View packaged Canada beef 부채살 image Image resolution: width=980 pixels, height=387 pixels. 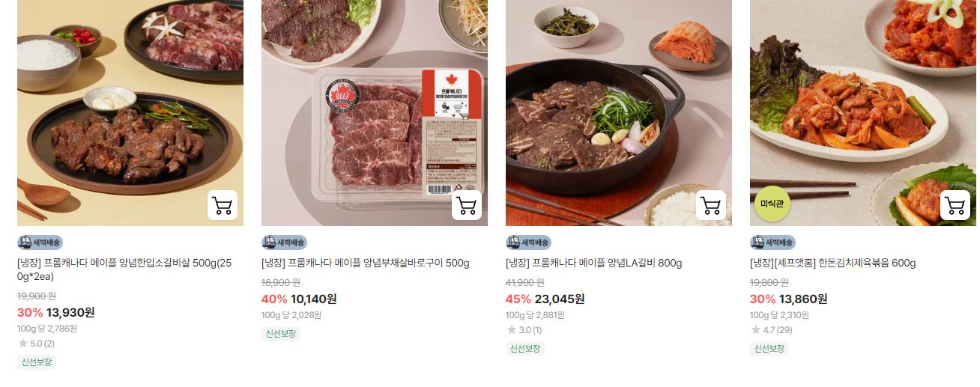click(x=375, y=113)
